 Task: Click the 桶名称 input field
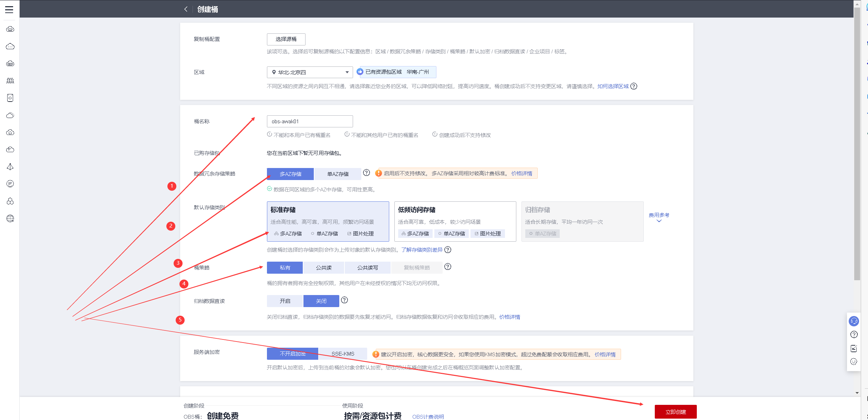tap(310, 122)
